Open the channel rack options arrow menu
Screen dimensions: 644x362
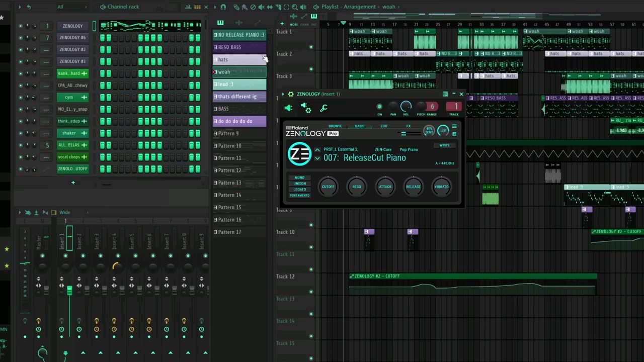[20, 7]
